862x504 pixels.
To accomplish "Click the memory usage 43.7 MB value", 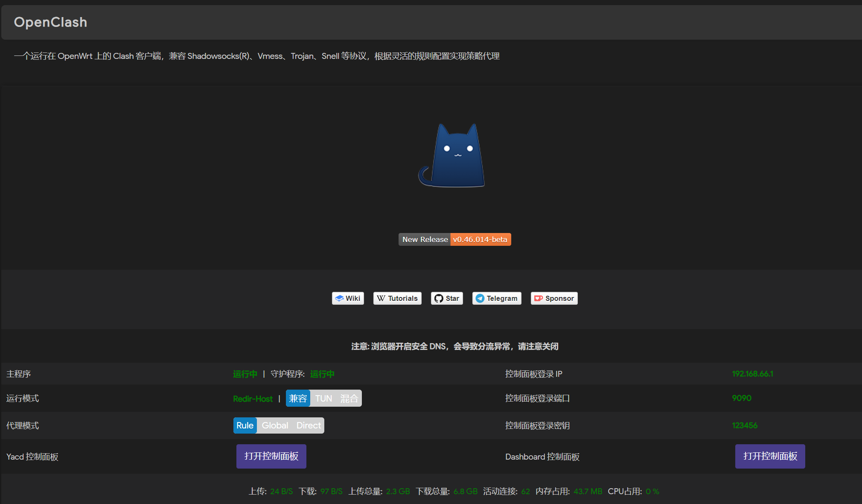I will coord(588,491).
